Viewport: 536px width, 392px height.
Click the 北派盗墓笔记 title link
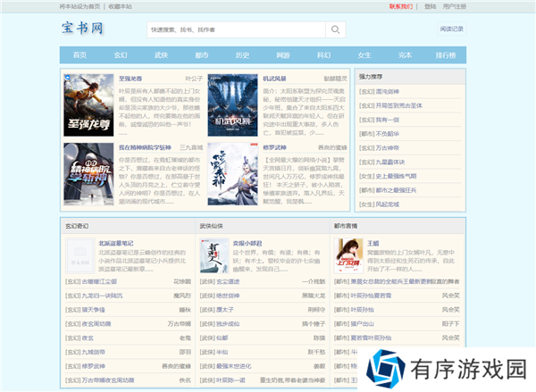[x=116, y=244]
